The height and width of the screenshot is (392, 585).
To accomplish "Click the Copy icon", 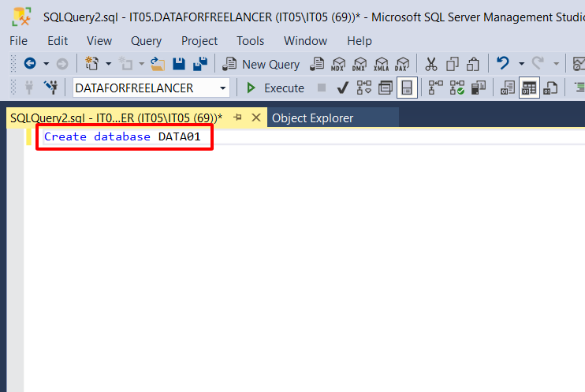I will point(453,64).
